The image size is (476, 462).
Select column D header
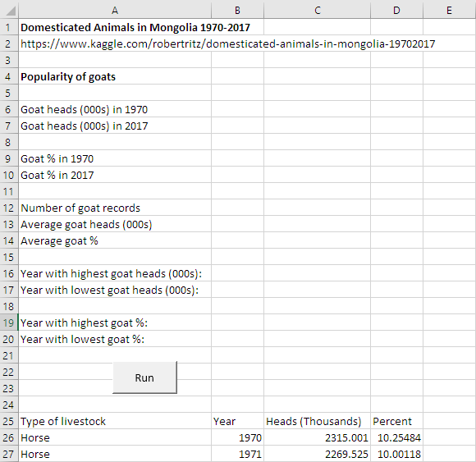(396, 11)
